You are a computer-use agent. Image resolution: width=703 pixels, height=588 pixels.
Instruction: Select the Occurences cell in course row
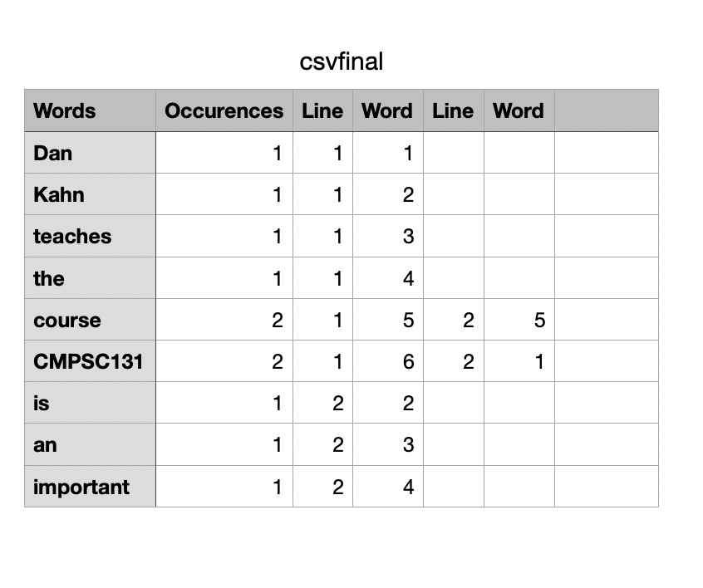tap(224, 320)
